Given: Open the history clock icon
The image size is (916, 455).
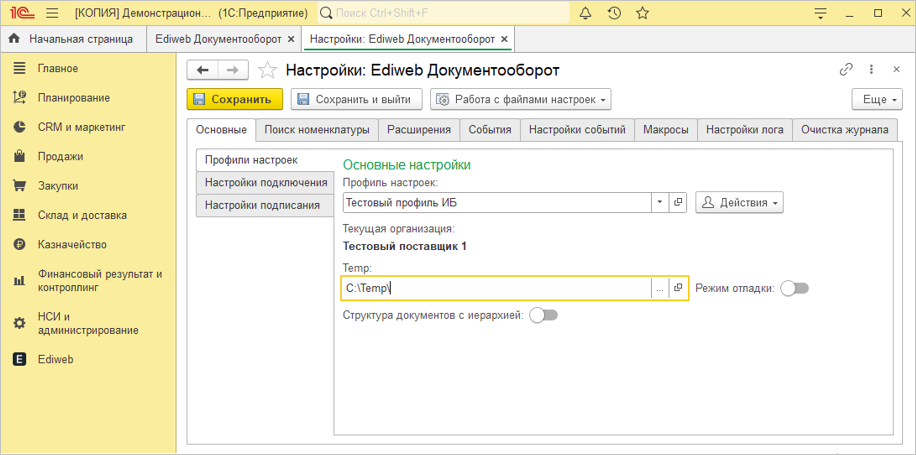Looking at the screenshot, I should tap(613, 13).
